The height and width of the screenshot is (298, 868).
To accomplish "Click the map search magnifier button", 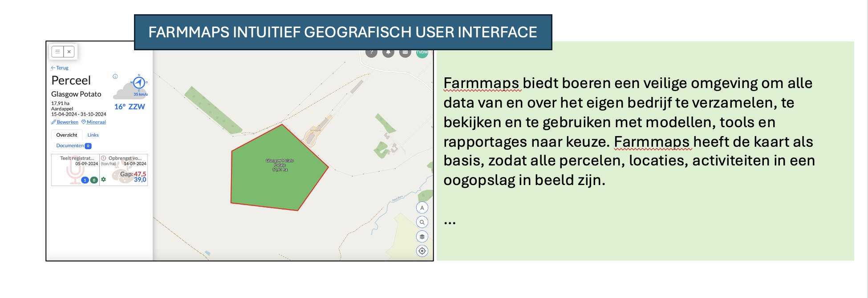I will 422,222.
